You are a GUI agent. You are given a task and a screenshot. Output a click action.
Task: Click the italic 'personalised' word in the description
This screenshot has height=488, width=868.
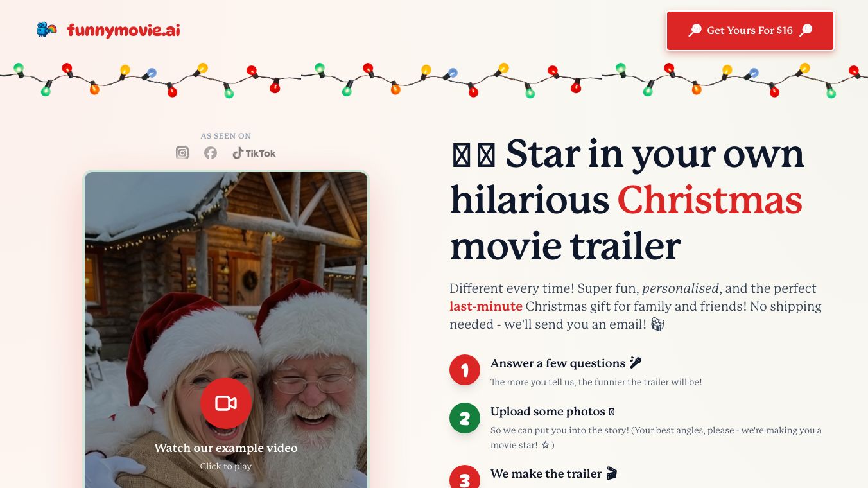point(681,288)
